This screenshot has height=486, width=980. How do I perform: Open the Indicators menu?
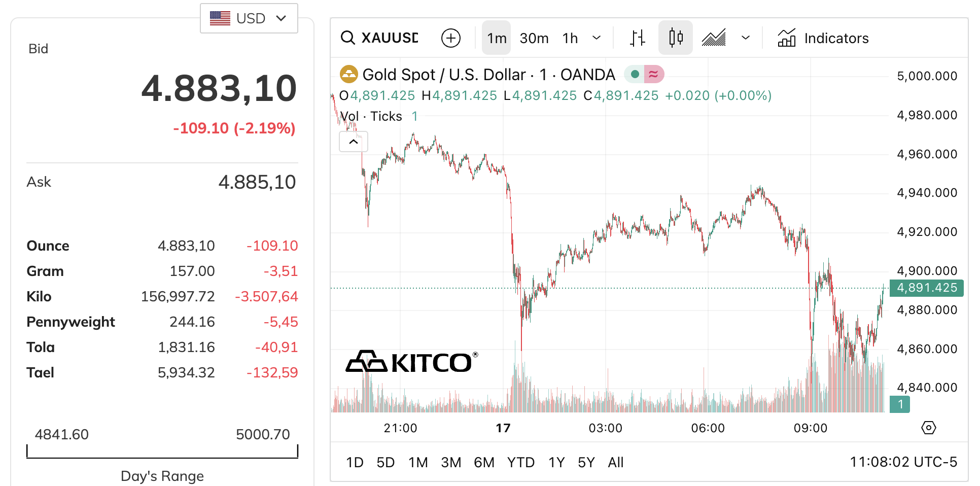tap(823, 38)
